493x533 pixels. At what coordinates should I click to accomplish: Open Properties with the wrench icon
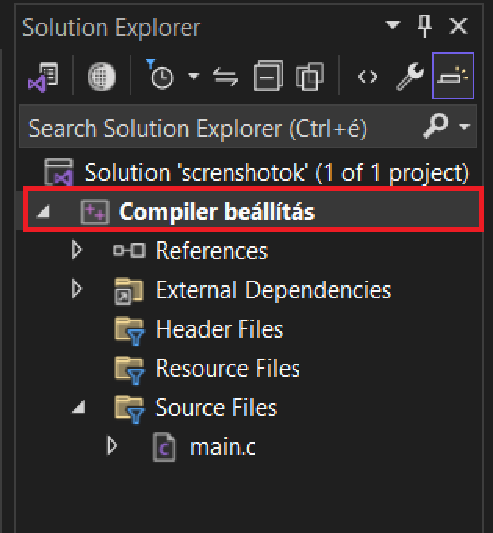coord(410,76)
